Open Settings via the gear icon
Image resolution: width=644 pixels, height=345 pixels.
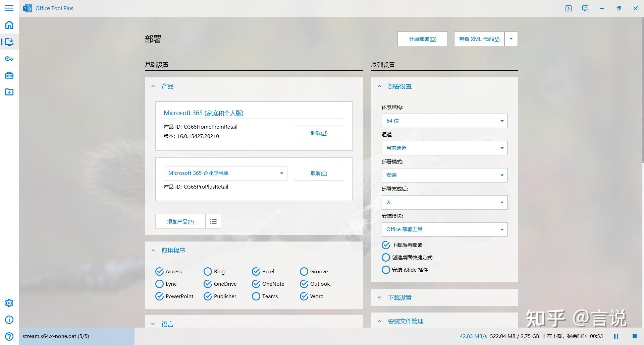(x=9, y=303)
